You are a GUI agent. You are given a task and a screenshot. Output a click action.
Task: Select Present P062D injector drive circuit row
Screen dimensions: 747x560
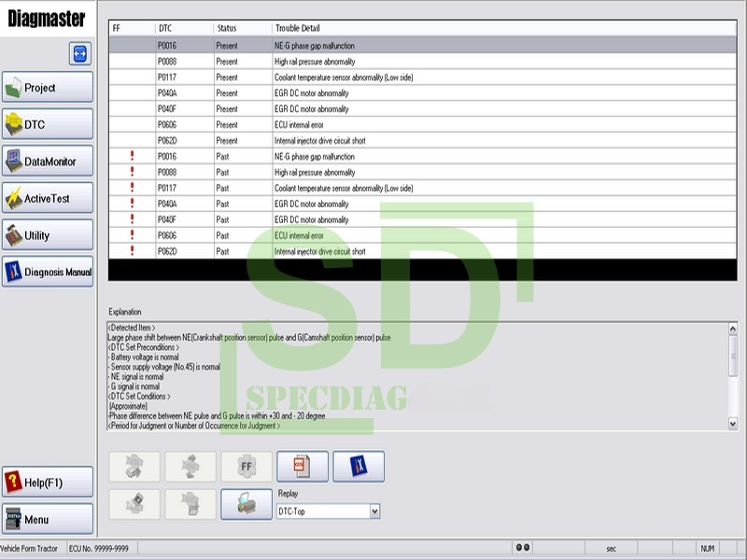click(x=423, y=141)
